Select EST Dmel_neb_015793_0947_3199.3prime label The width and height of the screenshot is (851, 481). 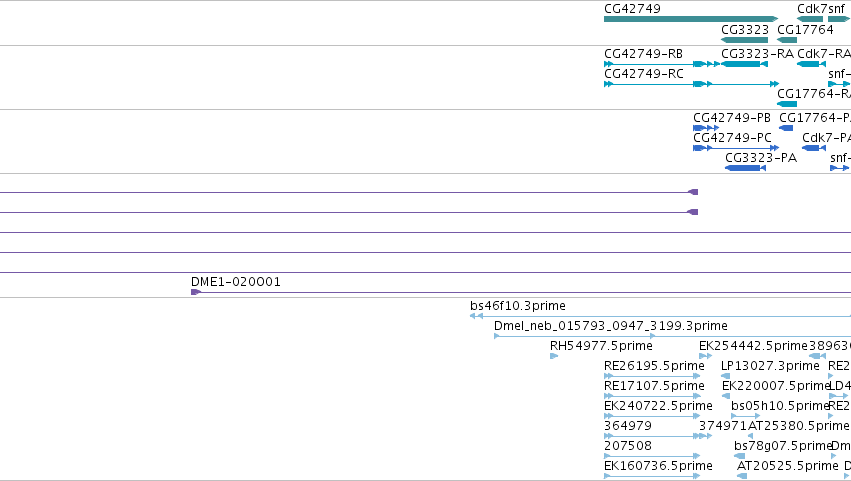[x=611, y=326]
